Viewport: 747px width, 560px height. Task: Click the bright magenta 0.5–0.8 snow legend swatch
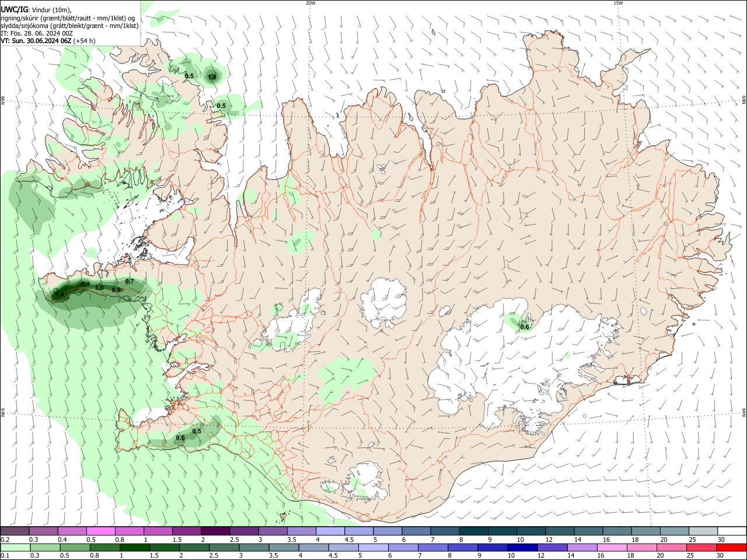[101, 531]
